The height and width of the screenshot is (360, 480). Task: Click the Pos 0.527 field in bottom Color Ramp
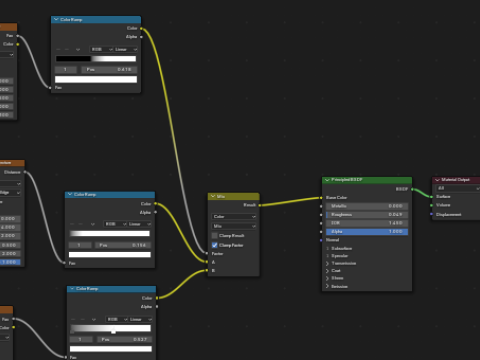[x=125, y=339]
